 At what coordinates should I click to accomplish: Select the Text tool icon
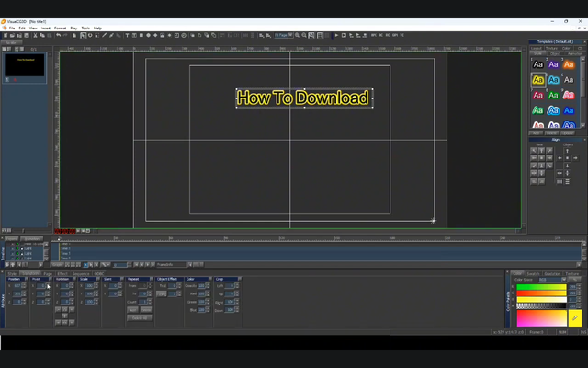coord(127,35)
